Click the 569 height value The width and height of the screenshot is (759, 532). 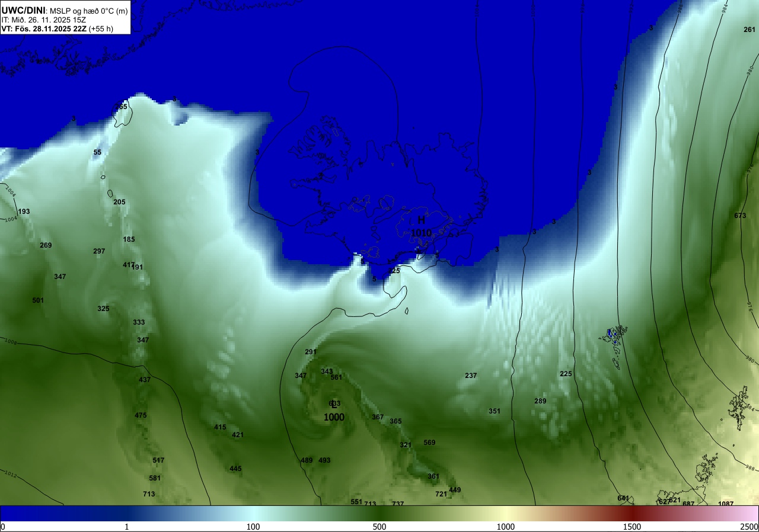click(429, 443)
